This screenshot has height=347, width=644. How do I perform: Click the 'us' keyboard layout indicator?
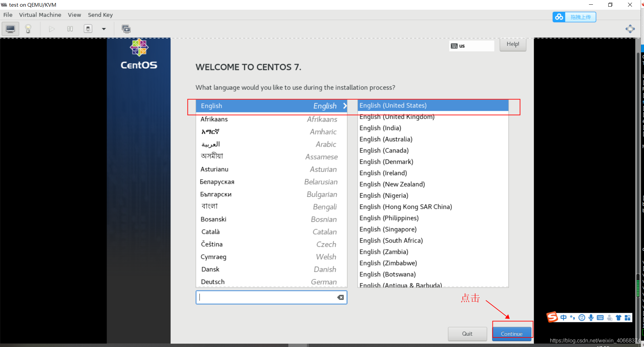click(x=471, y=46)
